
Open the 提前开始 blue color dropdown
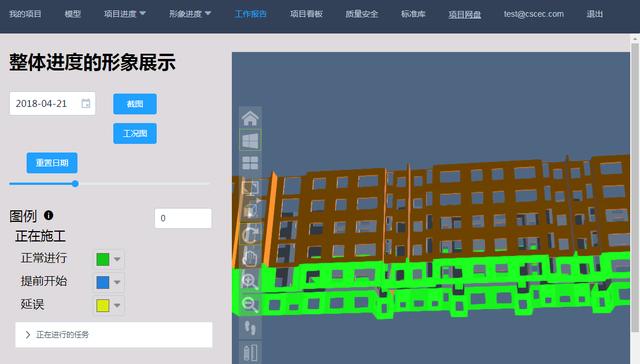117,282
